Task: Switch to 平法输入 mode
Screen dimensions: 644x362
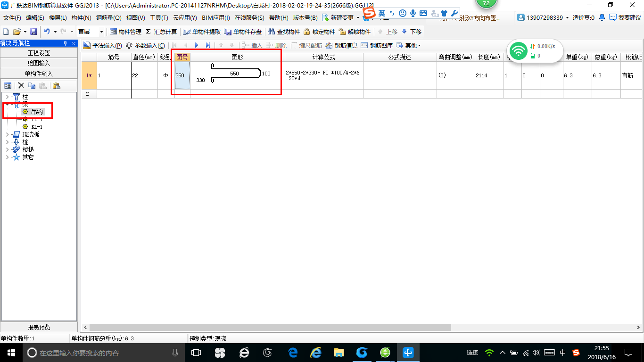Action: tap(102, 45)
